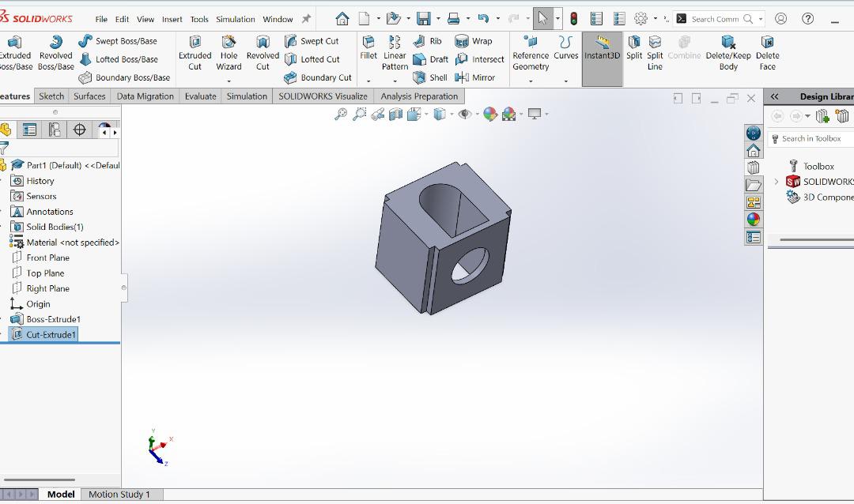Open the Edit Appearance color ball
The image size is (854, 504).
point(490,115)
